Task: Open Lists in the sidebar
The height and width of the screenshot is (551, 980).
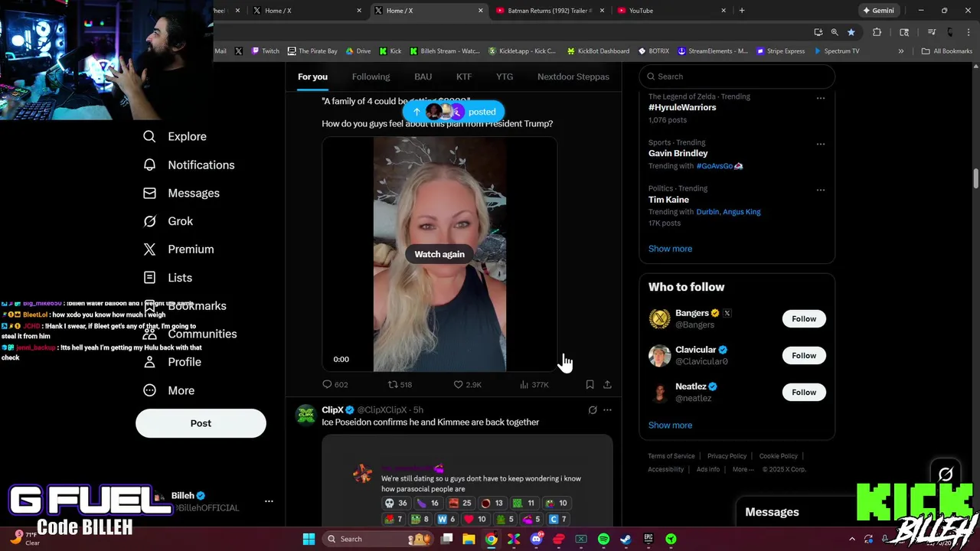Action: tap(167, 278)
